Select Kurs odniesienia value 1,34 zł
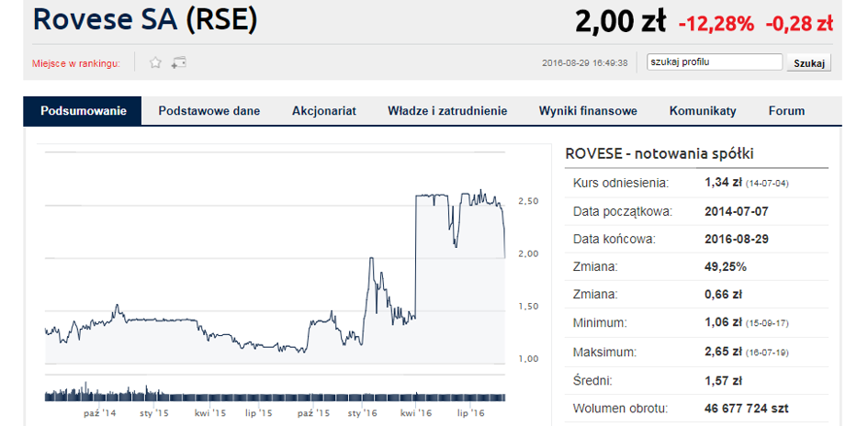 tap(723, 183)
